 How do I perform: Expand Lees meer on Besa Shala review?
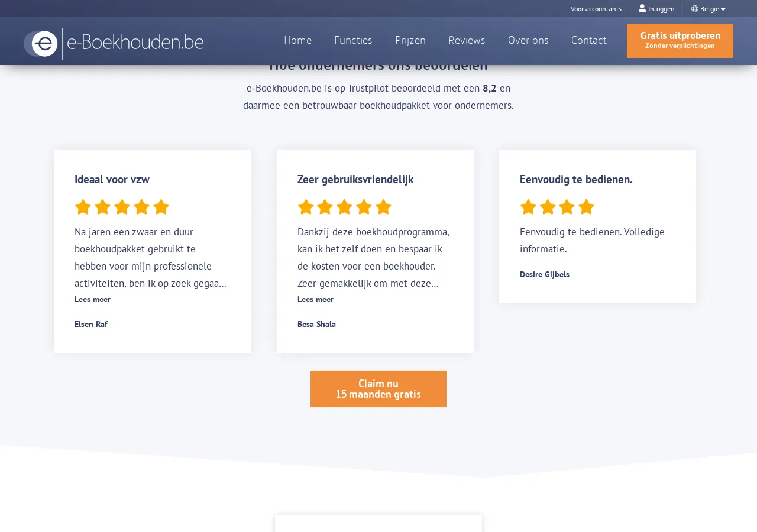tap(315, 299)
